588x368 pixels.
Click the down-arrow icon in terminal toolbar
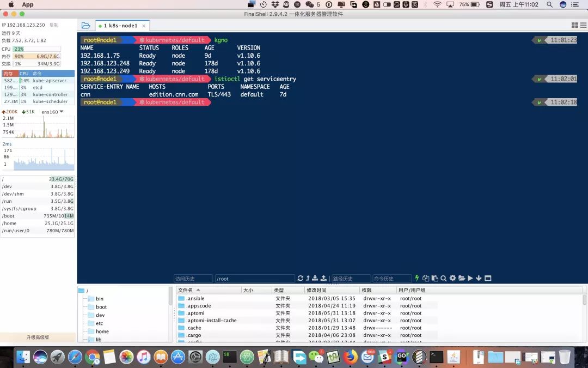(479, 278)
